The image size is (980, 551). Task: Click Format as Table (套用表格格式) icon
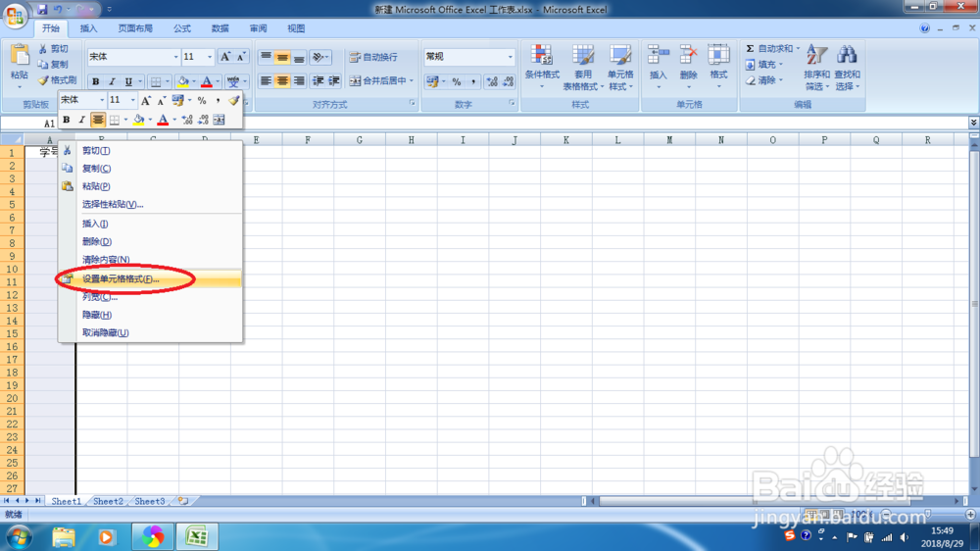coord(583,55)
